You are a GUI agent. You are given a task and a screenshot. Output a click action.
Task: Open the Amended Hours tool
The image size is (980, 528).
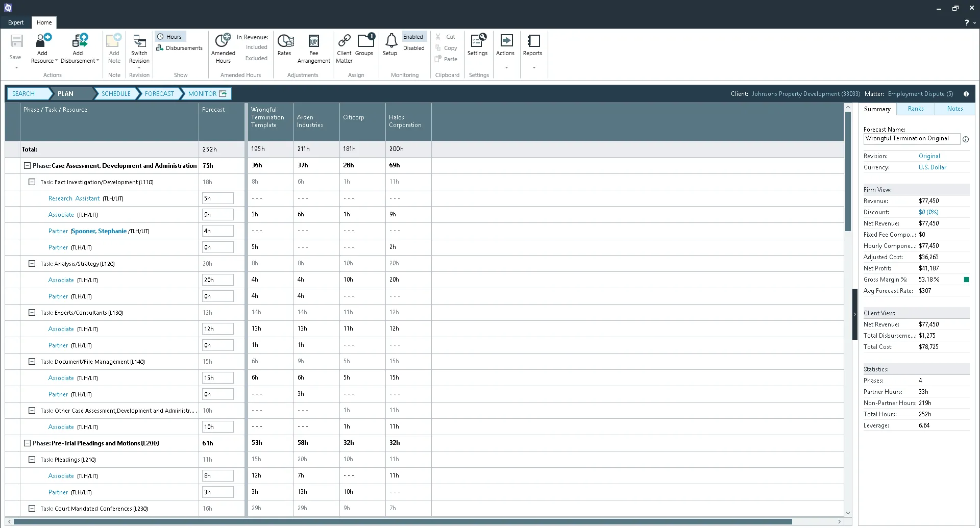coord(223,41)
